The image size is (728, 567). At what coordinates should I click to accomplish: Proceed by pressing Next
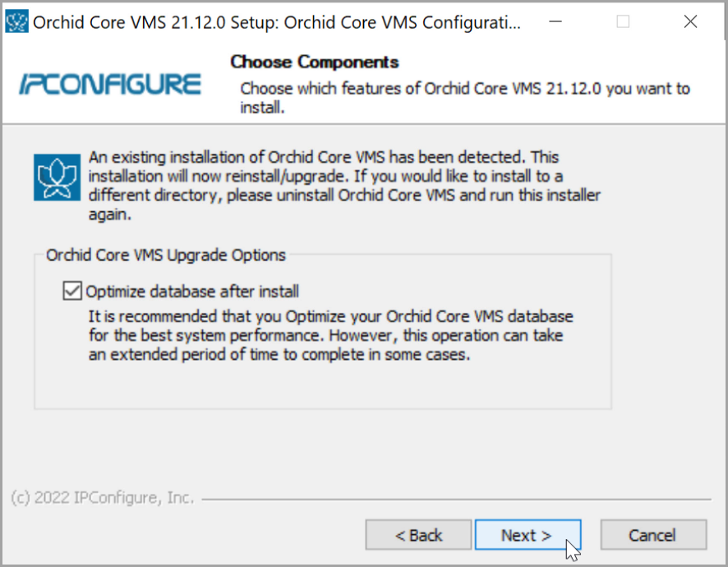pyautogui.click(x=527, y=535)
